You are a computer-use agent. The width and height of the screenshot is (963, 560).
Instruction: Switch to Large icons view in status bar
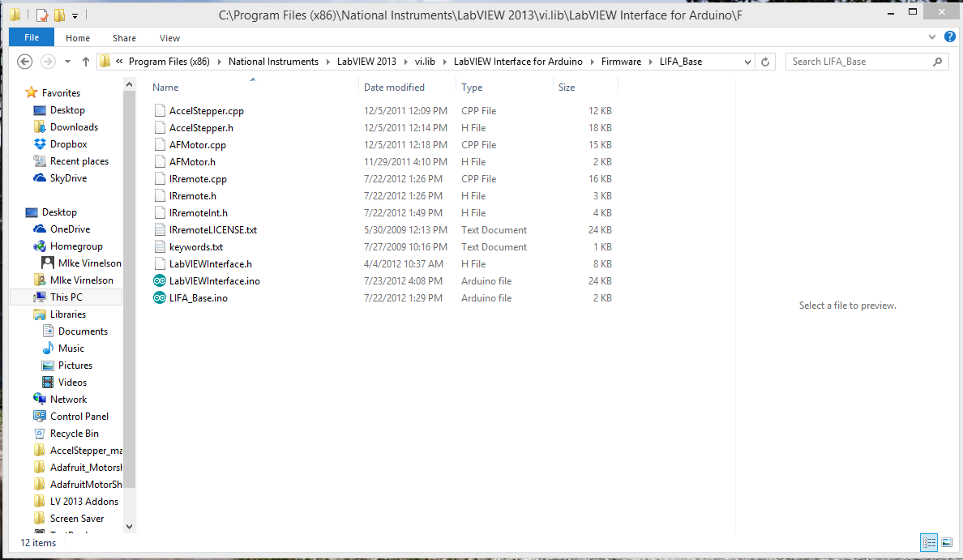(x=947, y=542)
